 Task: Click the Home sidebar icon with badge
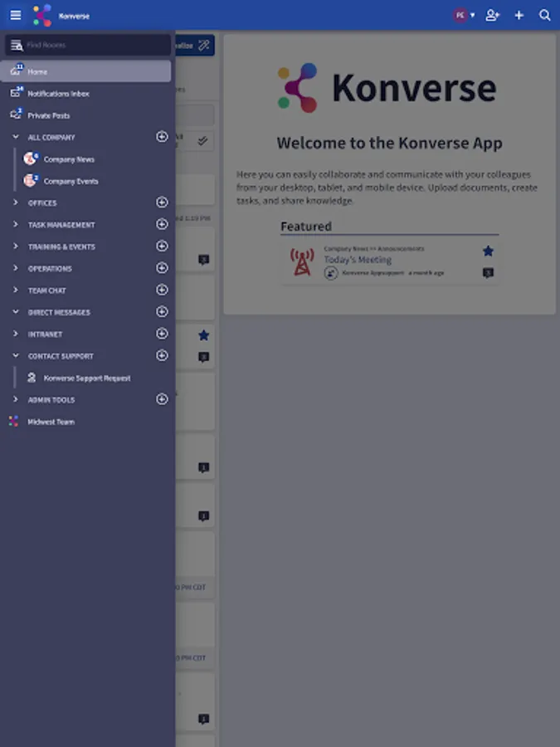coord(17,70)
